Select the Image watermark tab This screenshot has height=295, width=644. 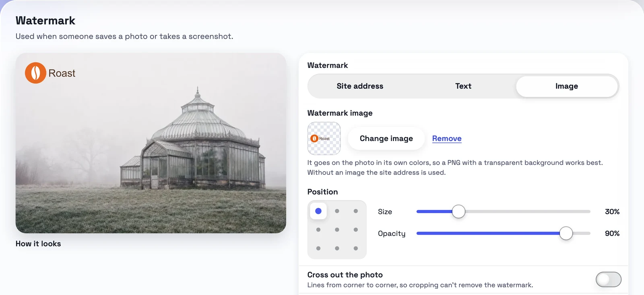[567, 86]
